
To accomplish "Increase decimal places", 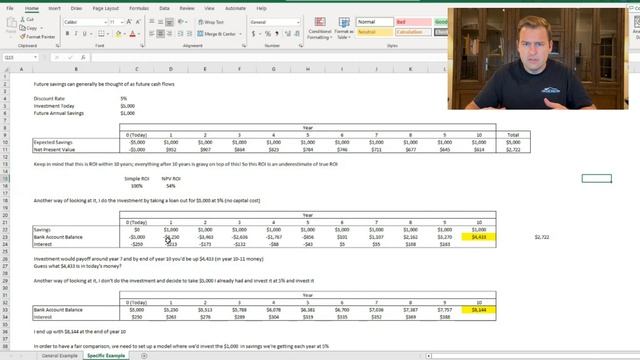I will (x=288, y=33).
